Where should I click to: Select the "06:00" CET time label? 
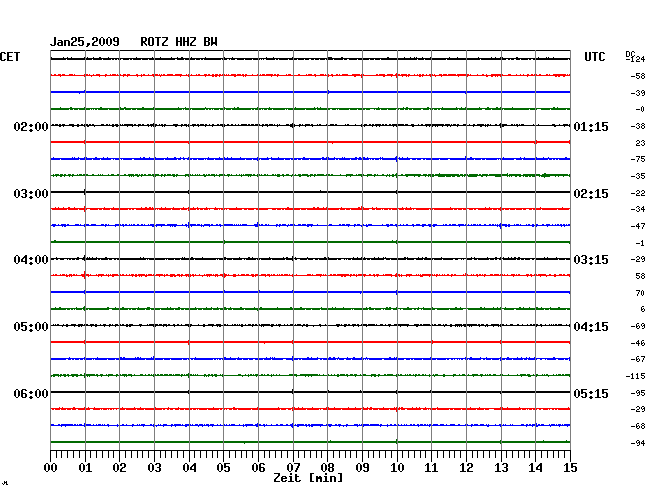pyautogui.click(x=31, y=393)
